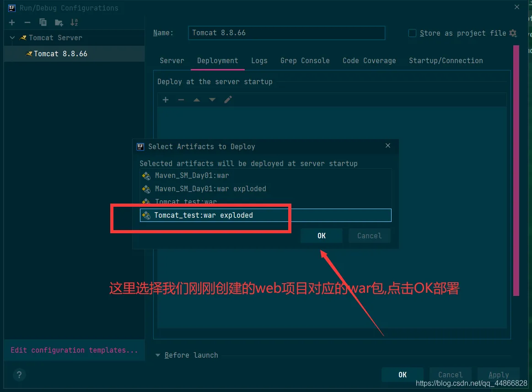
Task: Add a deployment artifact with plus
Action: pyautogui.click(x=166, y=100)
